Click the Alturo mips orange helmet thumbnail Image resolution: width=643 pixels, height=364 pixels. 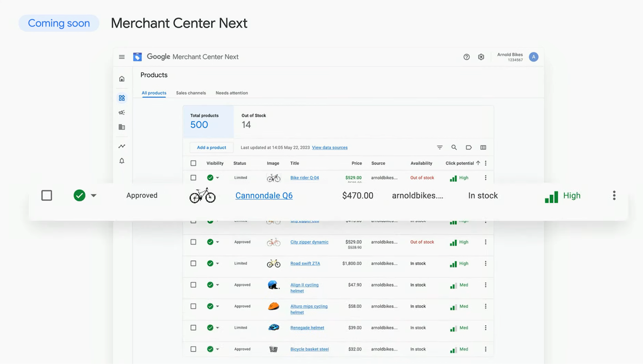[x=274, y=306]
